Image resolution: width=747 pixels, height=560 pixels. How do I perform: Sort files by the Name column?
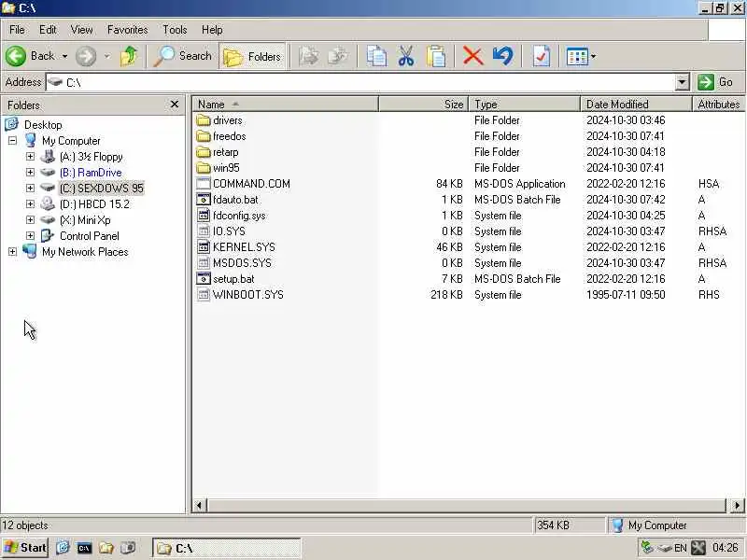pyautogui.click(x=286, y=105)
